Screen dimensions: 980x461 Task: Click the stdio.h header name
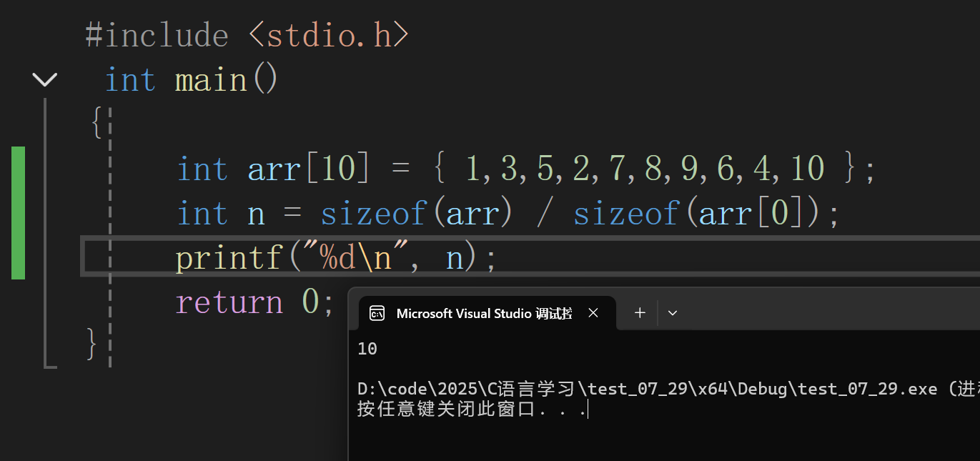pyautogui.click(x=330, y=35)
